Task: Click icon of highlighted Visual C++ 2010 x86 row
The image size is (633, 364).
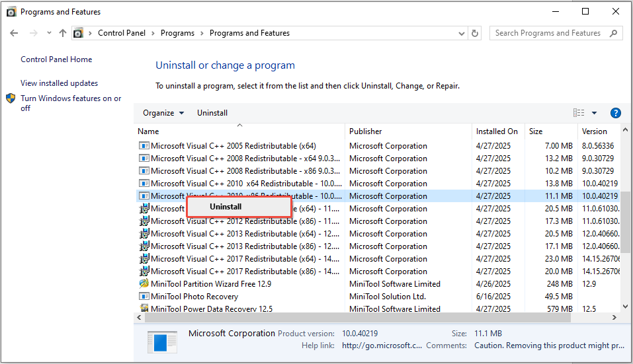Action: tap(144, 196)
